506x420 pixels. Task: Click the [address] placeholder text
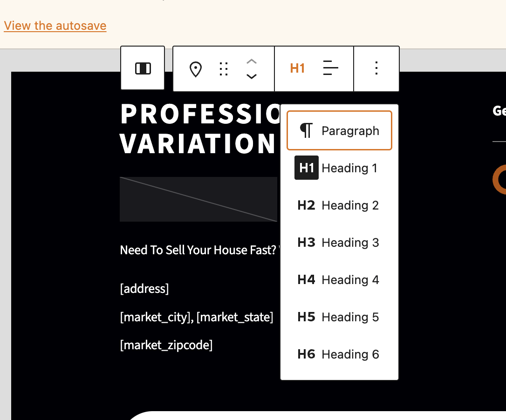pos(144,289)
